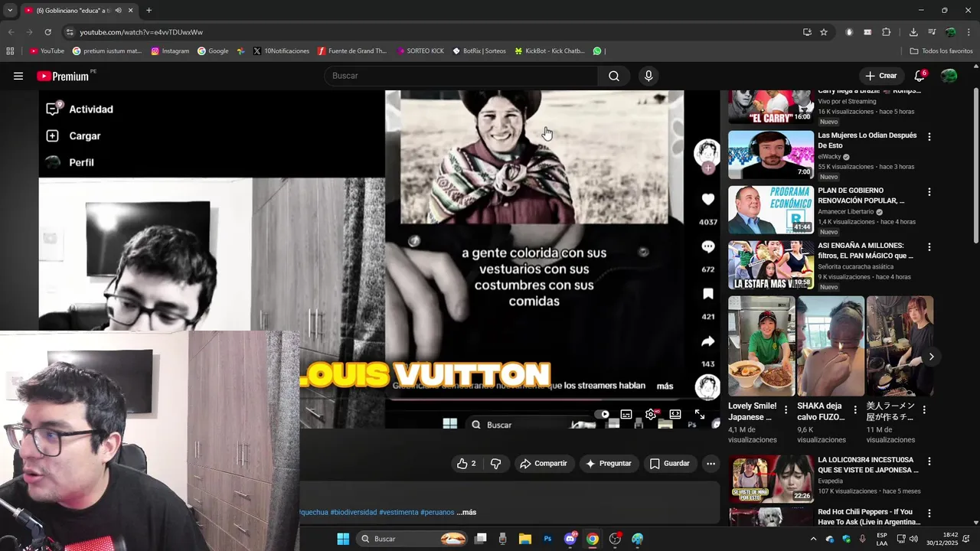Click the YouTube Buscar search field
The width and height of the screenshot is (980, 551).
(461, 76)
